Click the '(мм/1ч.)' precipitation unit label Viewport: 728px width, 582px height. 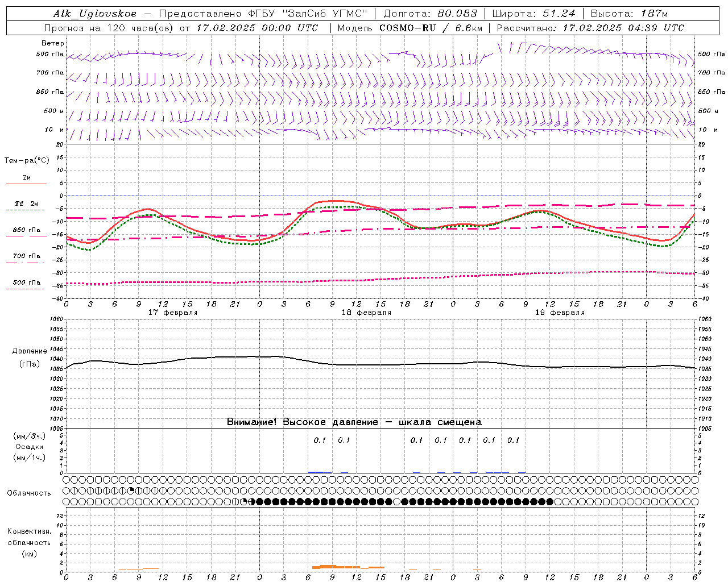click(30, 458)
